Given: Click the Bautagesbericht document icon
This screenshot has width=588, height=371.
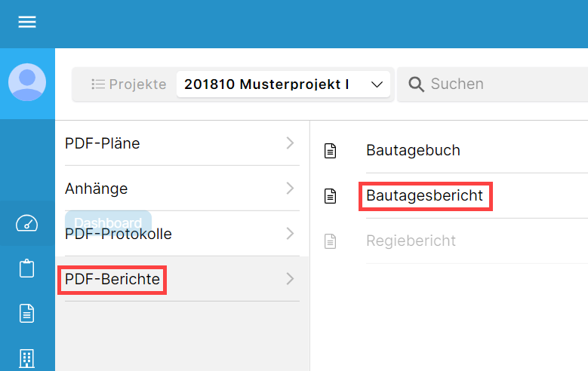Looking at the screenshot, I should [x=330, y=196].
